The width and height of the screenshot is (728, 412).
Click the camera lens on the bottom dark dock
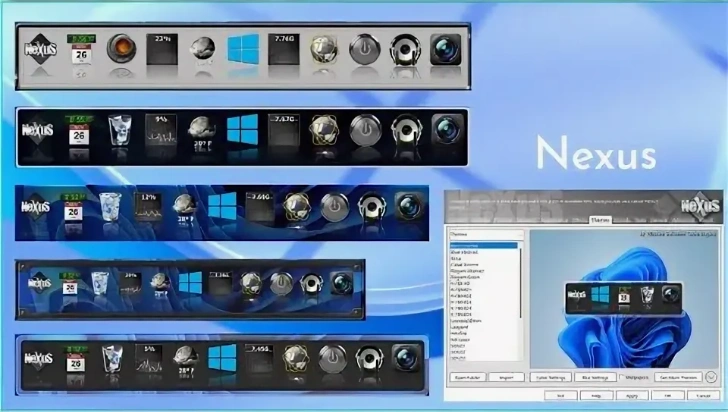(406, 358)
